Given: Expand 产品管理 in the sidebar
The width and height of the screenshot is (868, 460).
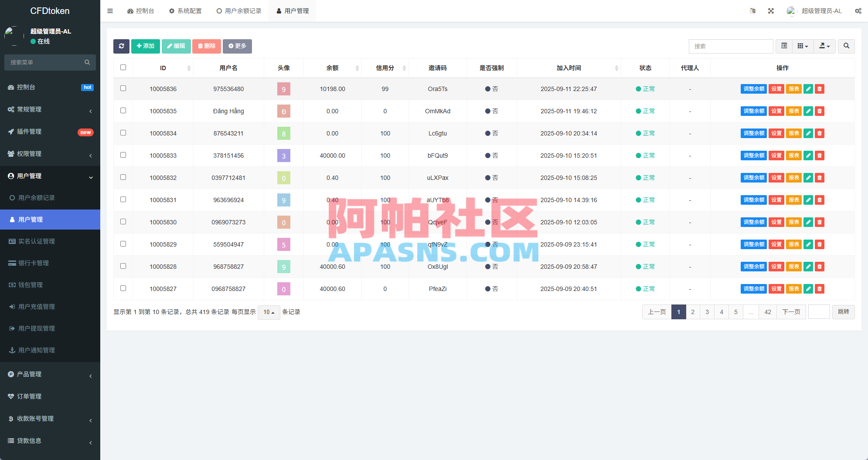Looking at the screenshot, I should 50,374.
